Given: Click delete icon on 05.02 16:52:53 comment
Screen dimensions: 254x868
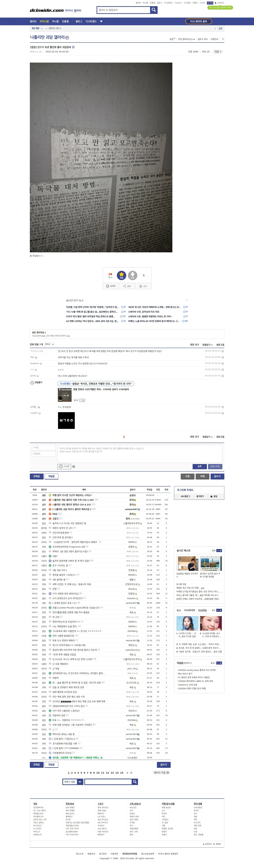Looking at the screenshot, I should pos(223,351).
